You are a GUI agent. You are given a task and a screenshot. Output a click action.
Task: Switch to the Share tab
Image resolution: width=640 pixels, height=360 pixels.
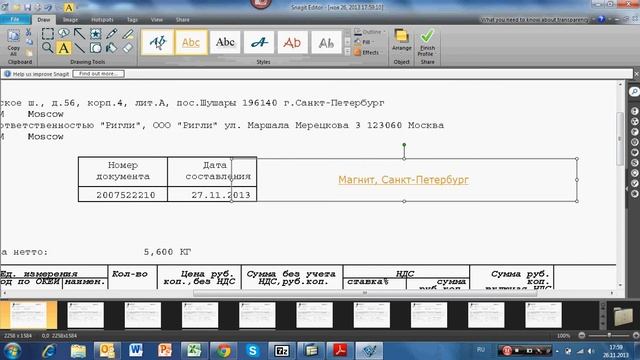click(182, 20)
